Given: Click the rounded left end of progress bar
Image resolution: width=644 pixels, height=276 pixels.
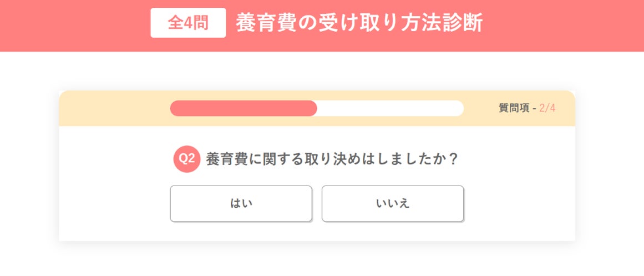Looking at the screenshot, I should click(x=174, y=108).
